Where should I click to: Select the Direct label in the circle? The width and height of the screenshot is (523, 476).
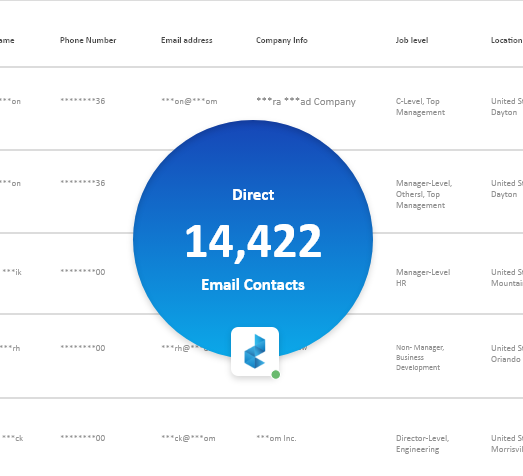click(253, 195)
